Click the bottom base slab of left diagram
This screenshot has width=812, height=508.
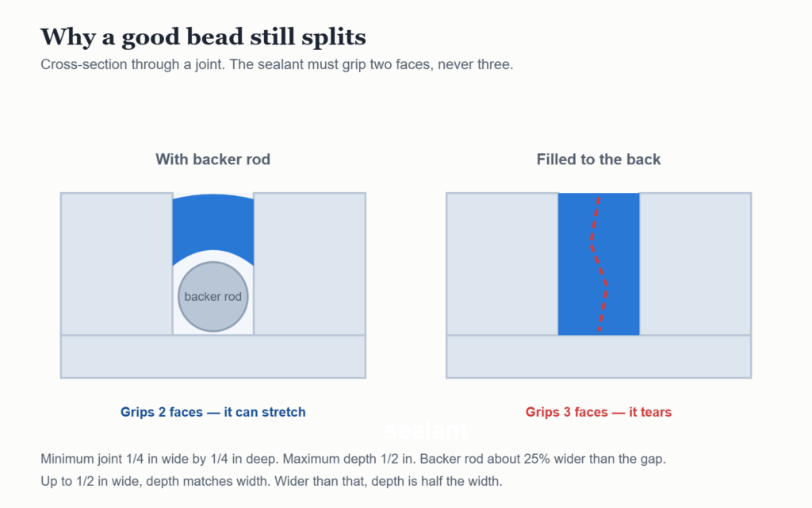pyautogui.click(x=213, y=356)
